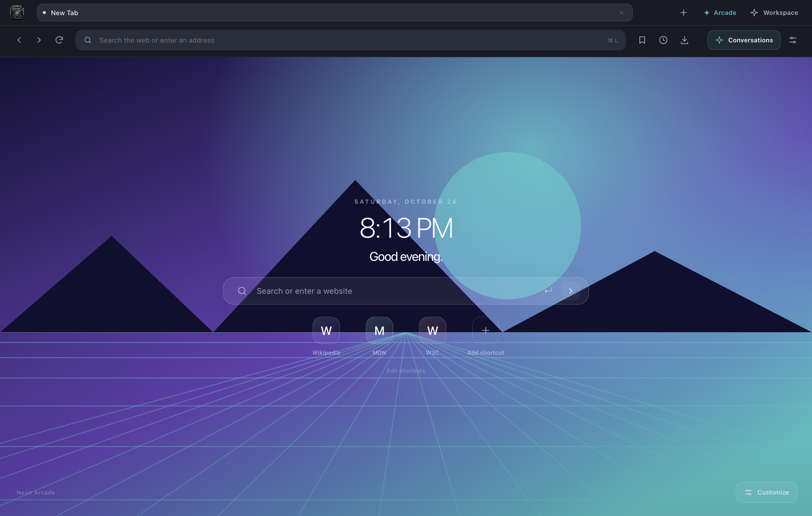Reload the page
Image resolution: width=812 pixels, height=516 pixels.
tap(59, 40)
